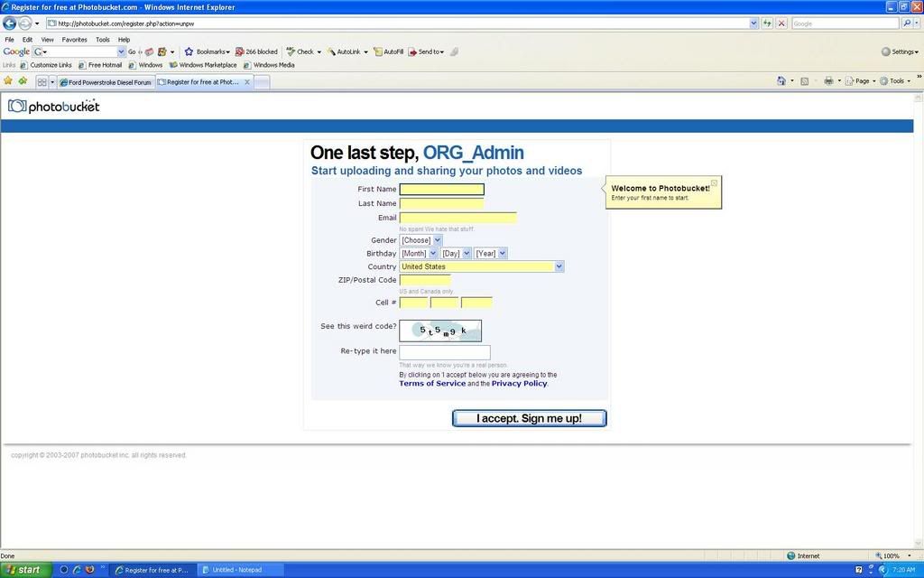The width and height of the screenshot is (924, 578).
Task: Close the Welcome to Photobucket tooltip
Action: (x=714, y=182)
